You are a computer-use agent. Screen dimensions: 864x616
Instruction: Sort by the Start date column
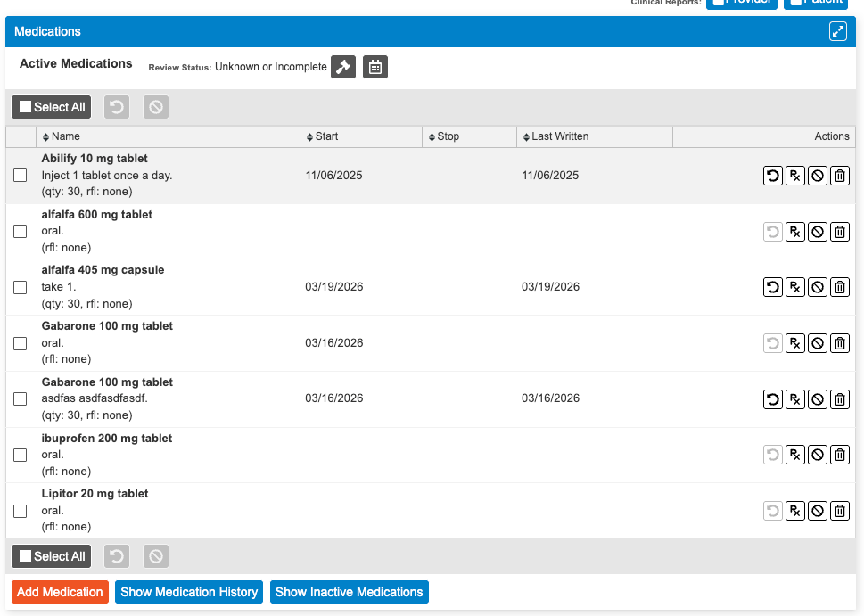coord(326,136)
